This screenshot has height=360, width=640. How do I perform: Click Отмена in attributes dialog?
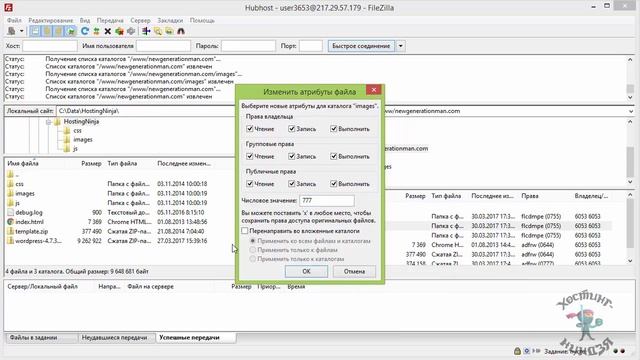coord(354,271)
